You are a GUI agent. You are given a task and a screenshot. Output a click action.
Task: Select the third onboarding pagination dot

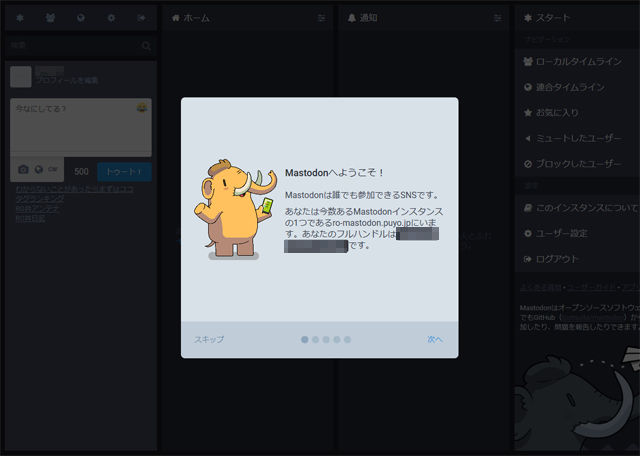pos(326,340)
